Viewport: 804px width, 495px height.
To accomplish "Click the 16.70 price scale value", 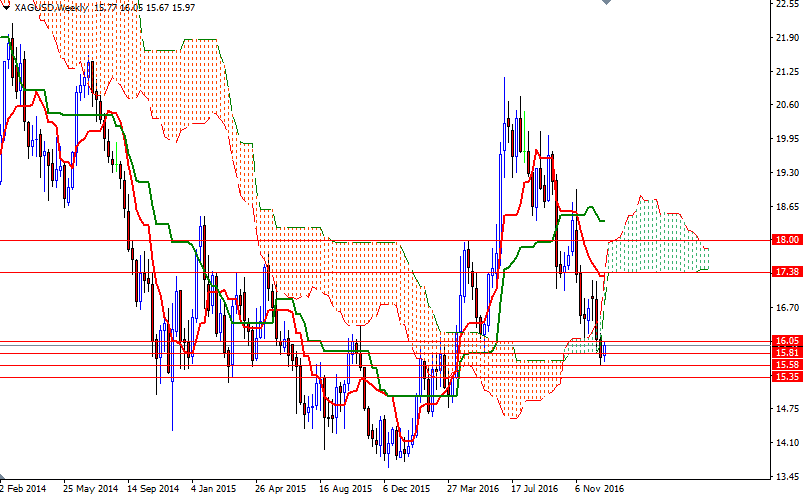I will 788,308.
